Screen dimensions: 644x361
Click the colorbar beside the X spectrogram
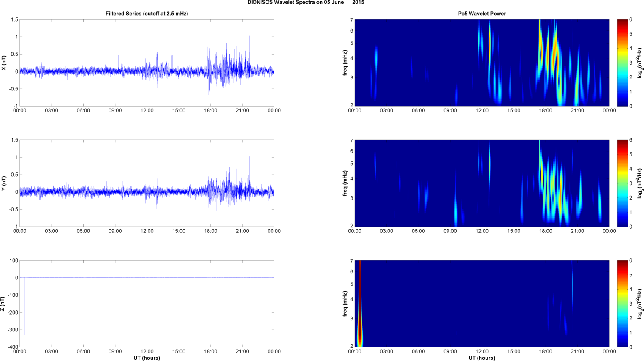coord(622,63)
